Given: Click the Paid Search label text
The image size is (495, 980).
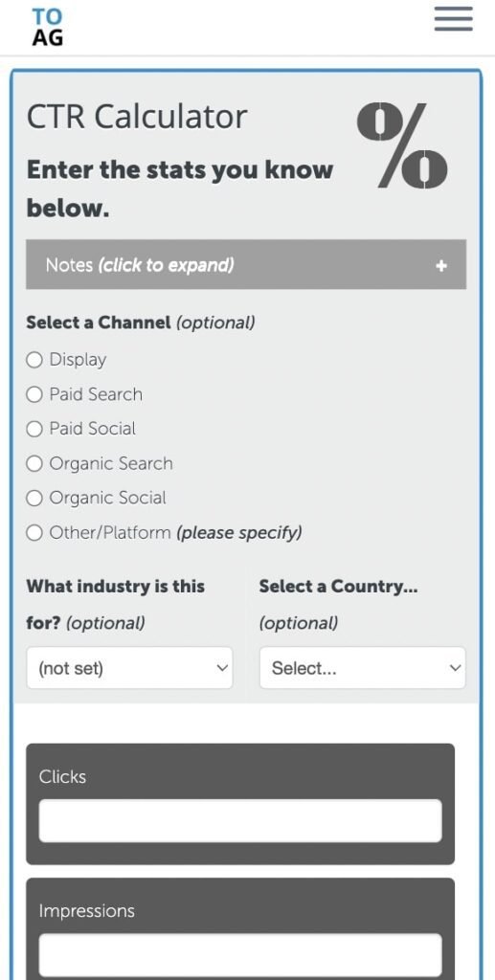Looking at the screenshot, I should pos(96,394).
